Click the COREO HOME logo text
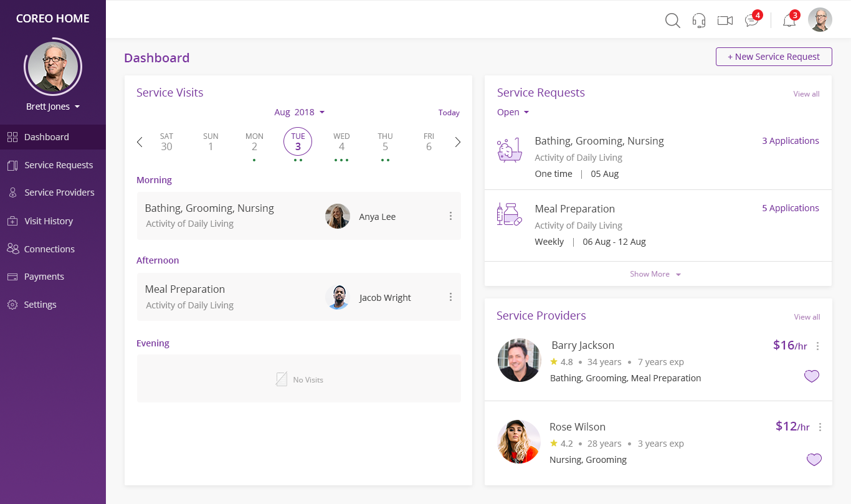 coord(53,19)
